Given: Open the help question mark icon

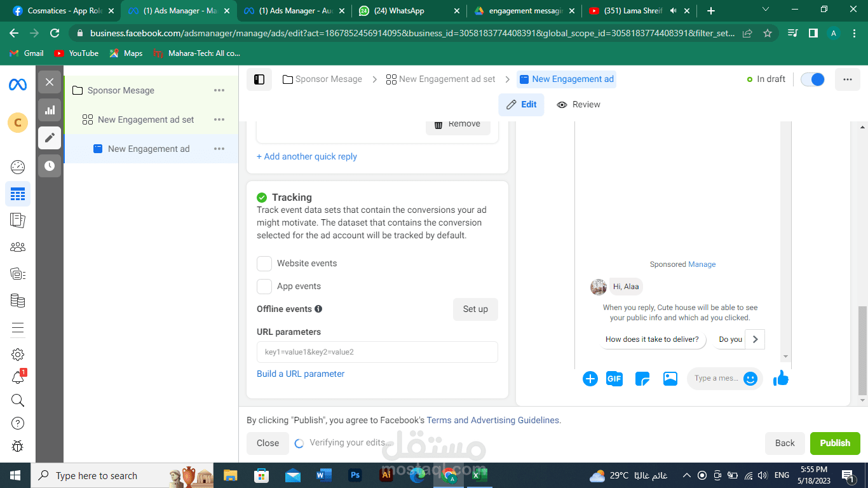Looking at the screenshot, I should point(18,423).
